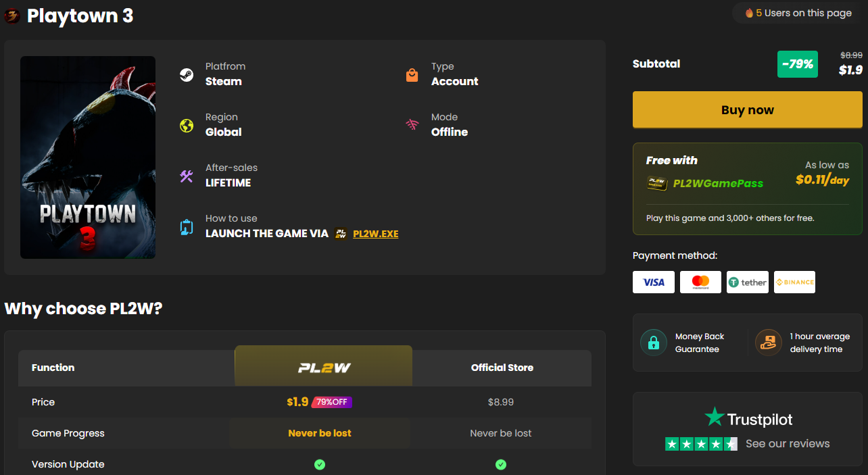Click the PL2W column header logo
This screenshot has width=868, height=475.
coord(323,368)
